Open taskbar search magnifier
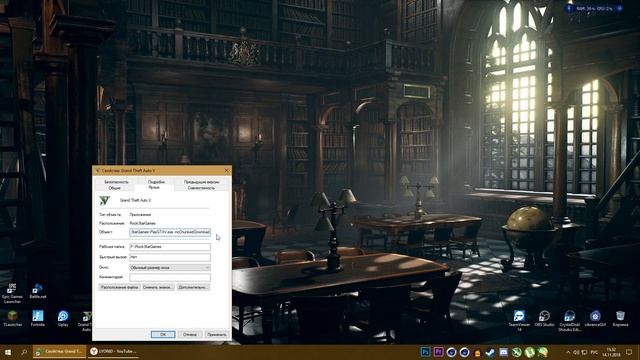 tap(24, 351)
